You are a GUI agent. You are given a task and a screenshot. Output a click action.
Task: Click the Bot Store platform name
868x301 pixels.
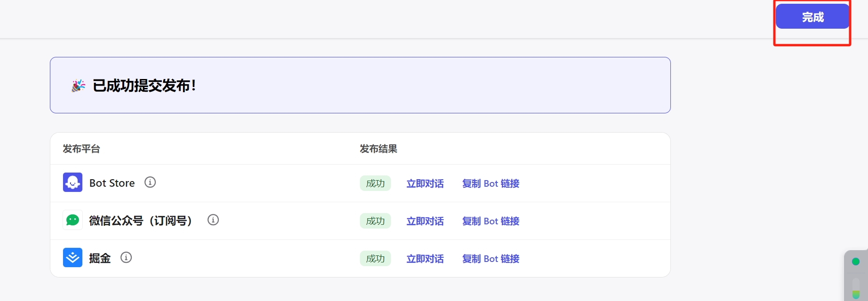tap(112, 183)
